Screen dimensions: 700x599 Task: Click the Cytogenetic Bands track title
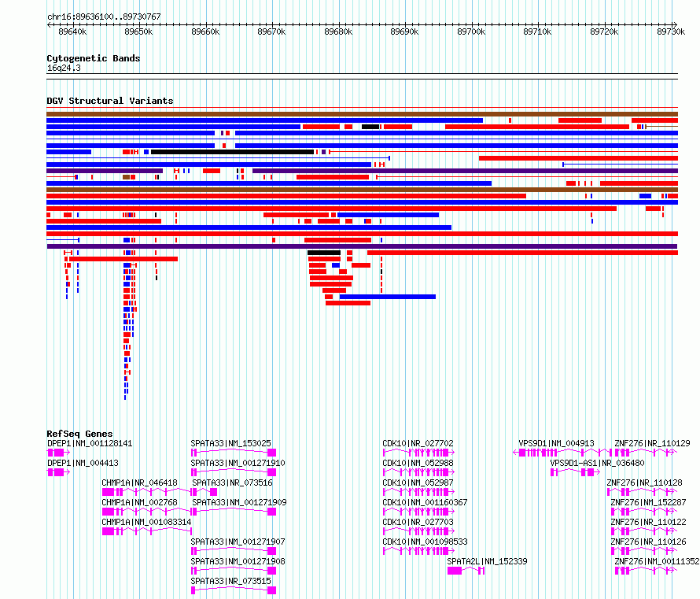[x=94, y=58]
